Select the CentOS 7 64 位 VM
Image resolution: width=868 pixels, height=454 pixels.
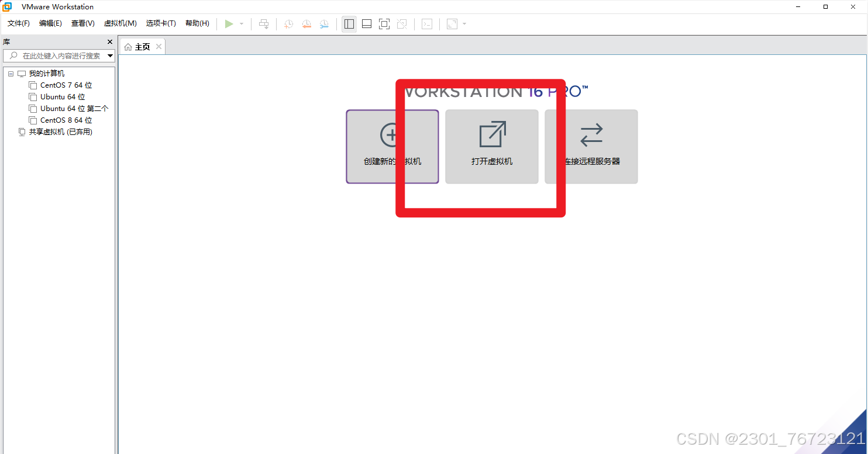click(66, 85)
